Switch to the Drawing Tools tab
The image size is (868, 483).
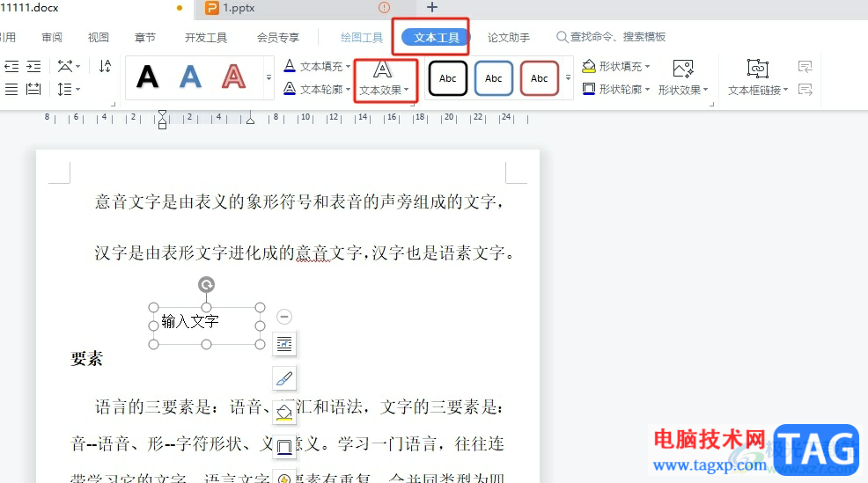(362, 37)
